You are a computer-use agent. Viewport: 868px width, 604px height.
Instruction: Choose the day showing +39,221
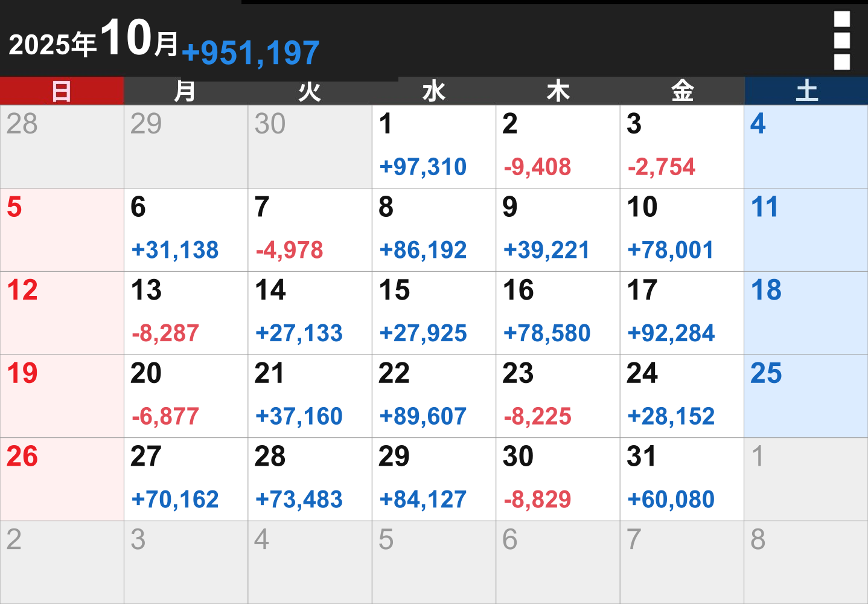point(558,230)
